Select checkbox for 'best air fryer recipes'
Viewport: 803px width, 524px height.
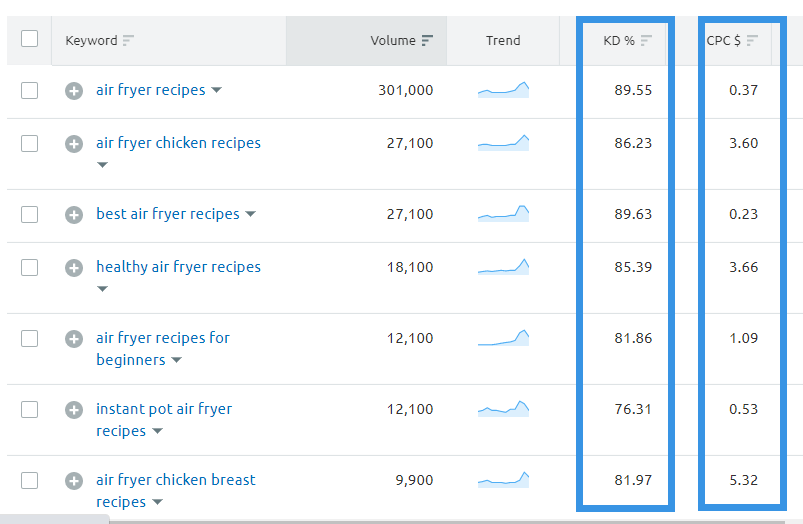pos(29,215)
